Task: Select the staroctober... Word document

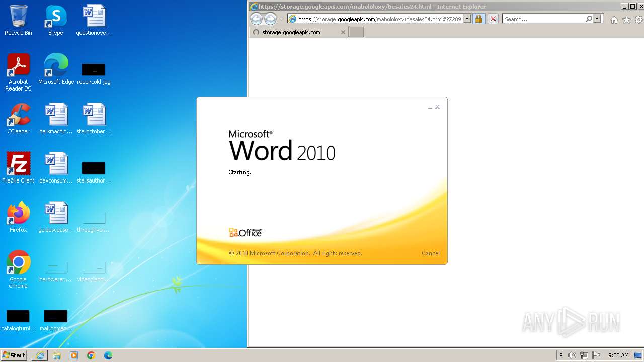Action: 94,119
